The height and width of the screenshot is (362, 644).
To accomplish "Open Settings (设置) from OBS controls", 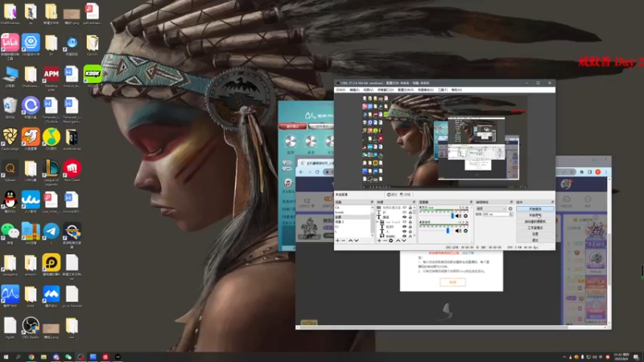I will (x=535, y=234).
